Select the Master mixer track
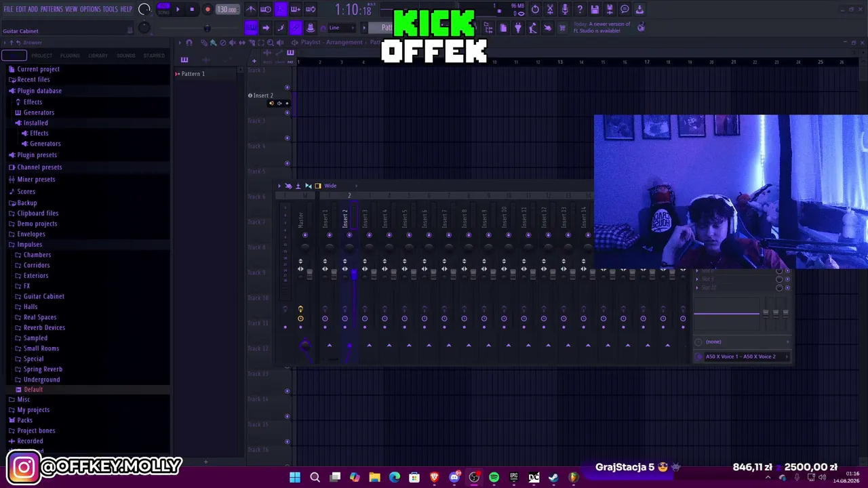Viewport: 868px width, 488px height. tap(301, 218)
